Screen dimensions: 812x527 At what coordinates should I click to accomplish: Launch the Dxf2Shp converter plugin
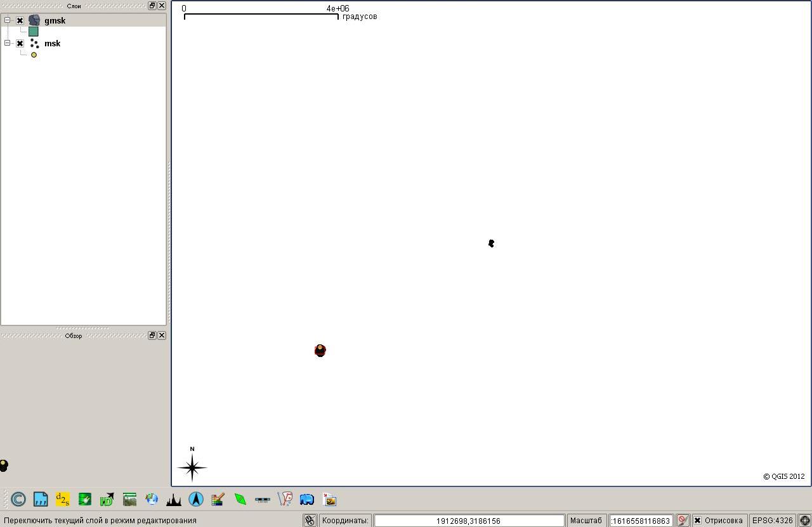(x=63, y=500)
